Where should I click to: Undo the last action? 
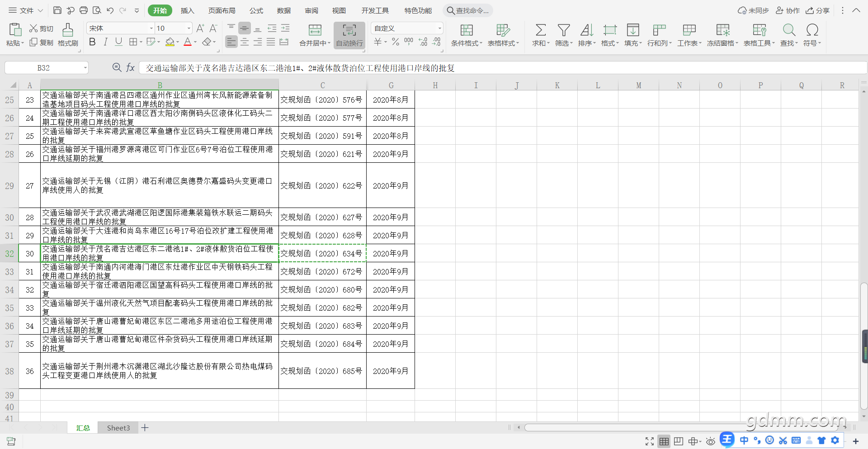tap(110, 10)
